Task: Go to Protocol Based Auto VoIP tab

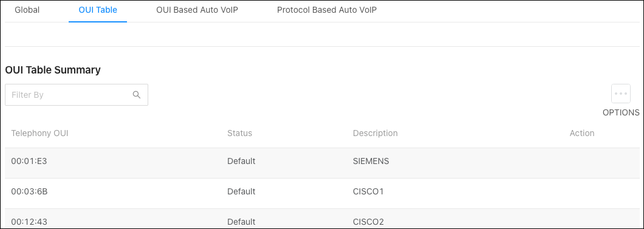Action: pyautogui.click(x=327, y=10)
